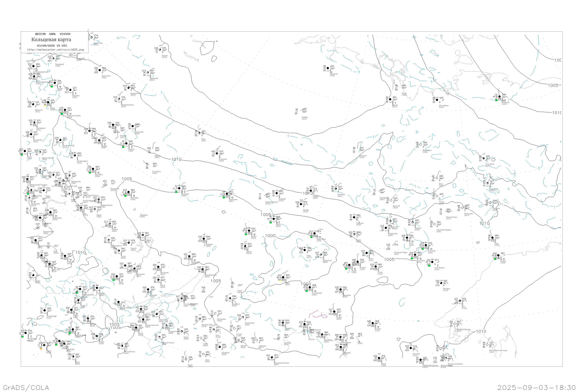Click the yellow square near Напас station
The width and height of the screenshot is (588, 392).
[x=45, y=106]
